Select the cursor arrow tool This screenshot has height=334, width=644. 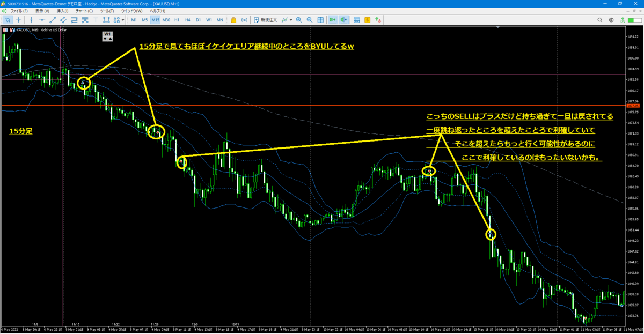8,20
